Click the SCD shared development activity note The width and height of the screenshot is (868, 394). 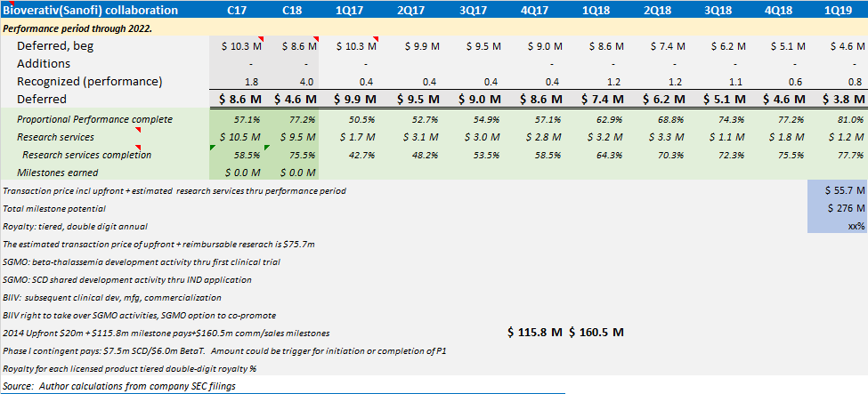tap(127, 280)
